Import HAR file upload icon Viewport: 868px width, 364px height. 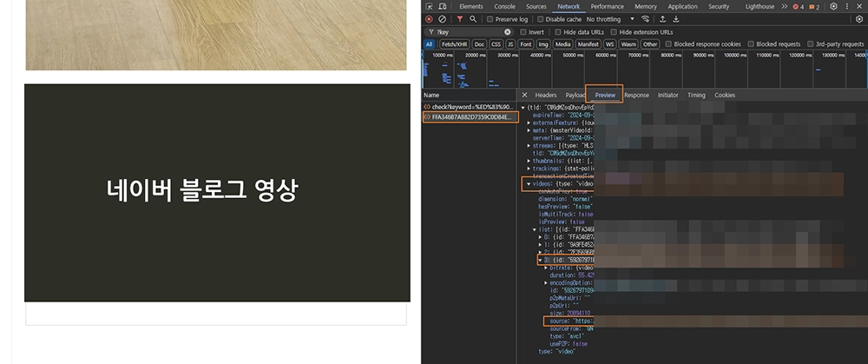(x=662, y=19)
